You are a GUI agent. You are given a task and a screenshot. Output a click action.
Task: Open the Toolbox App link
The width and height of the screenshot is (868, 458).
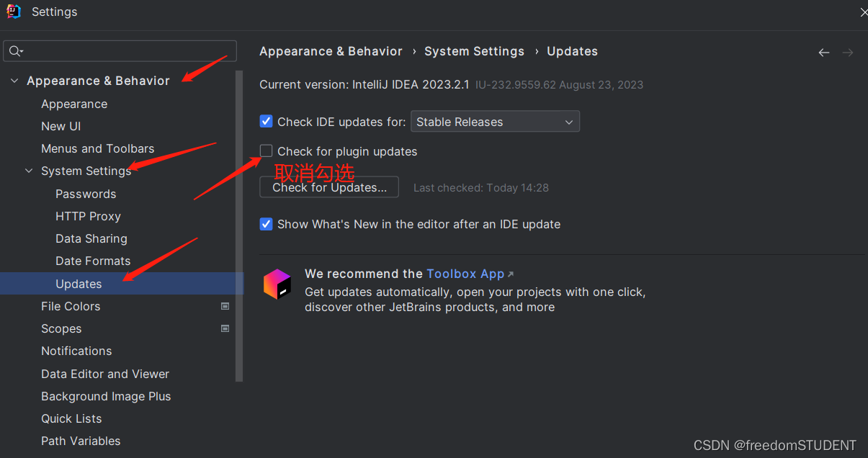pos(465,274)
